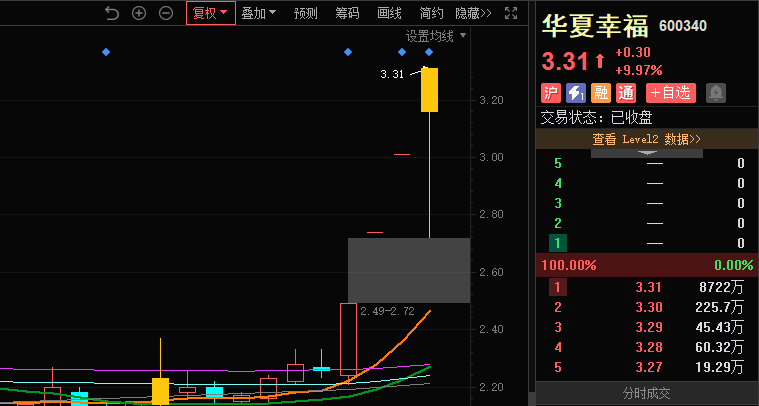Zoom in with the plus circle icon
This screenshot has width=759, height=406.
point(139,13)
